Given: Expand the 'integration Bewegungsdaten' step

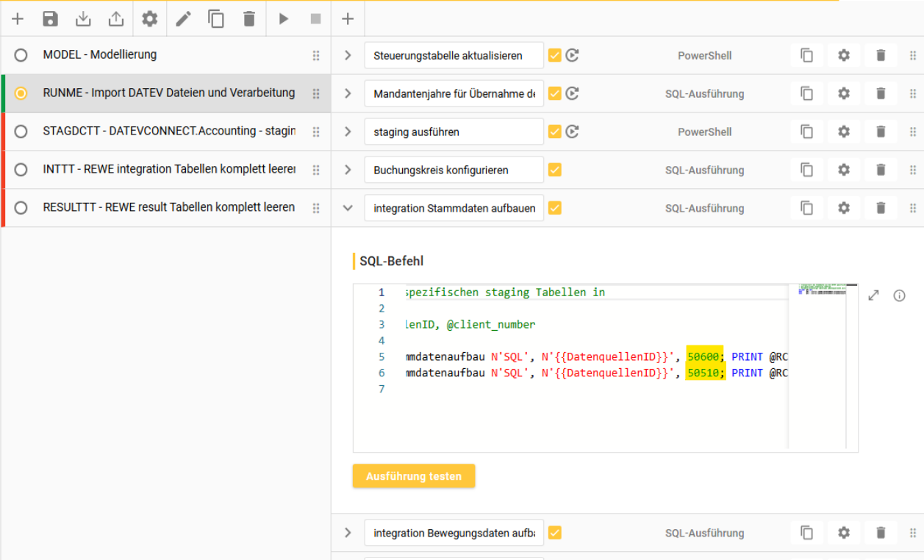Looking at the screenshot, I should [348, 533].
